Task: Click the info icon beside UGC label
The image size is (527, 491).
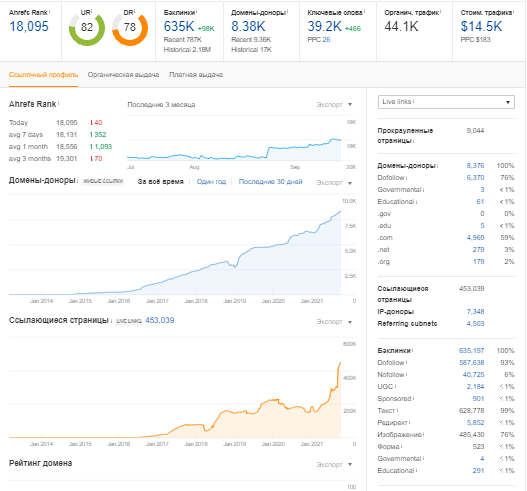Action: (x=396, y=386)
